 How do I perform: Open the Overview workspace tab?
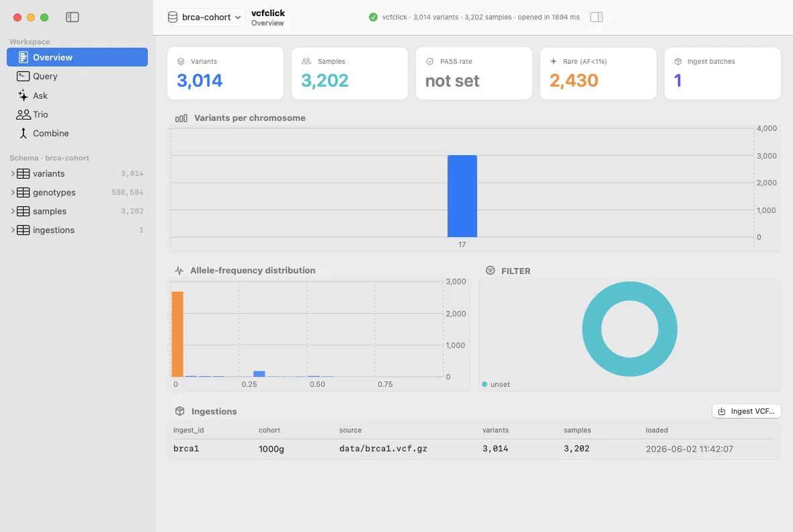pos(77,57)
